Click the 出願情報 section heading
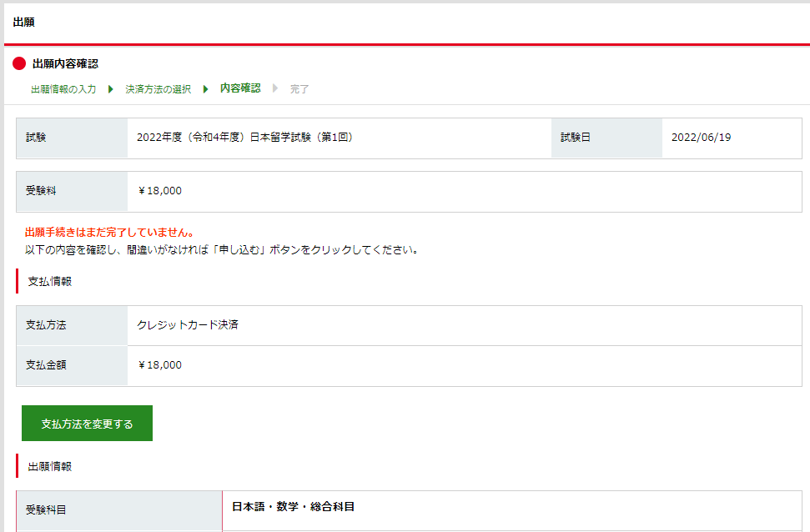810x532 pixels. (x=49, y=466)
